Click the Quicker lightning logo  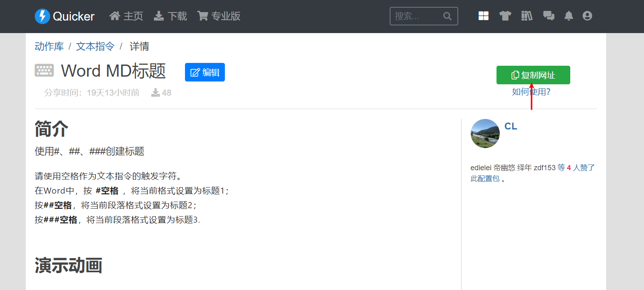click(x=42, y=16)
